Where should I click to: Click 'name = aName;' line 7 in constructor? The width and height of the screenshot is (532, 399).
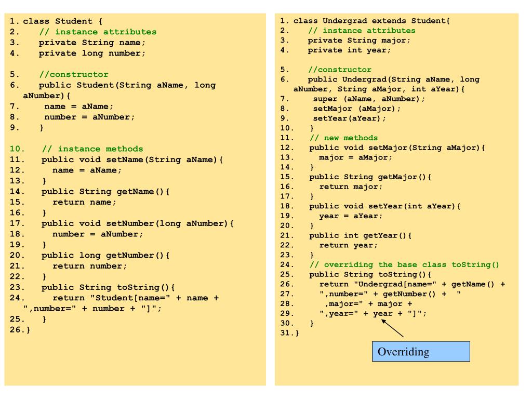pos(79,107)
